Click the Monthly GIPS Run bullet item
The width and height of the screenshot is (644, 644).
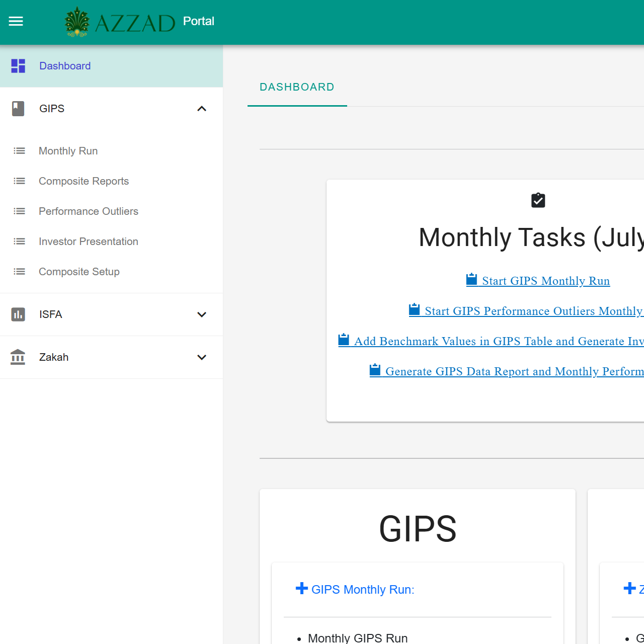[358, 638]
